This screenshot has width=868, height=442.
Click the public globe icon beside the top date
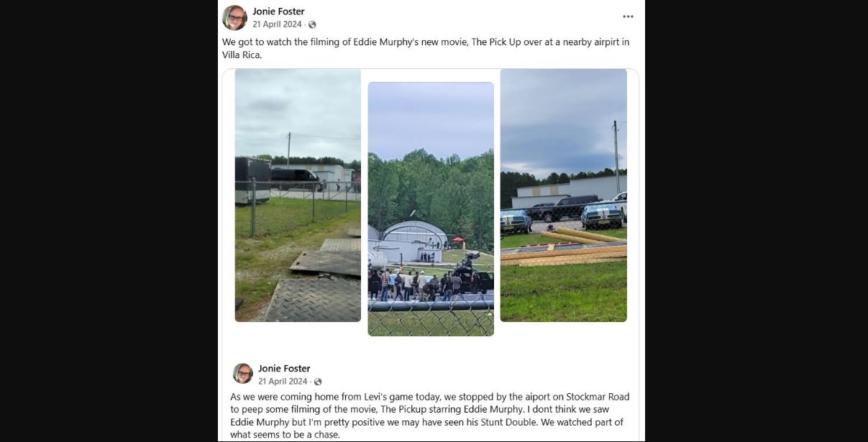click(x=312, y=24)
